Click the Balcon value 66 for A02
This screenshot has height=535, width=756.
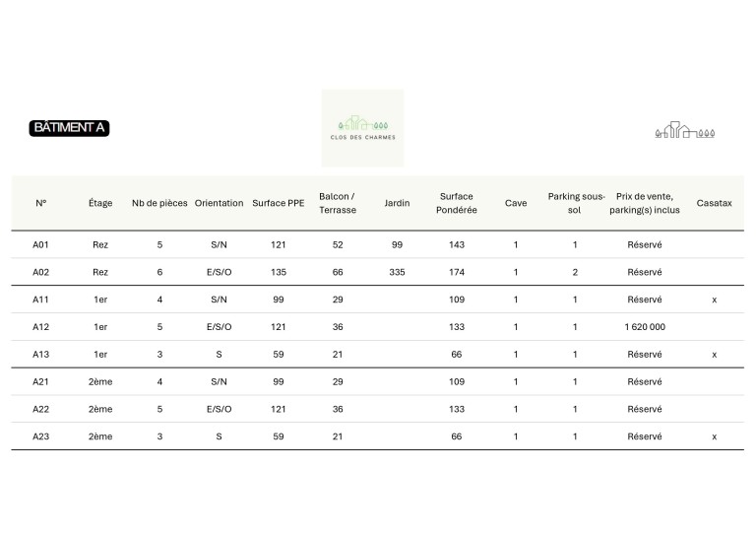(338, 272)
